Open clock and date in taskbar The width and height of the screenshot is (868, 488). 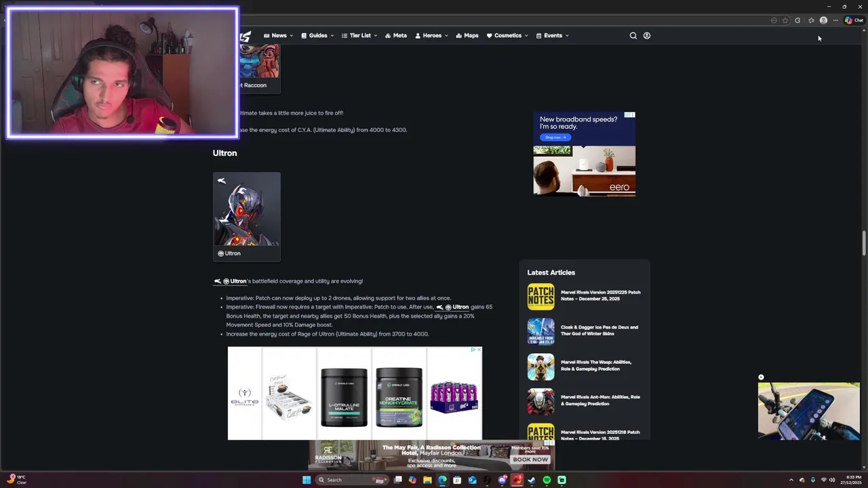(851, 480)
